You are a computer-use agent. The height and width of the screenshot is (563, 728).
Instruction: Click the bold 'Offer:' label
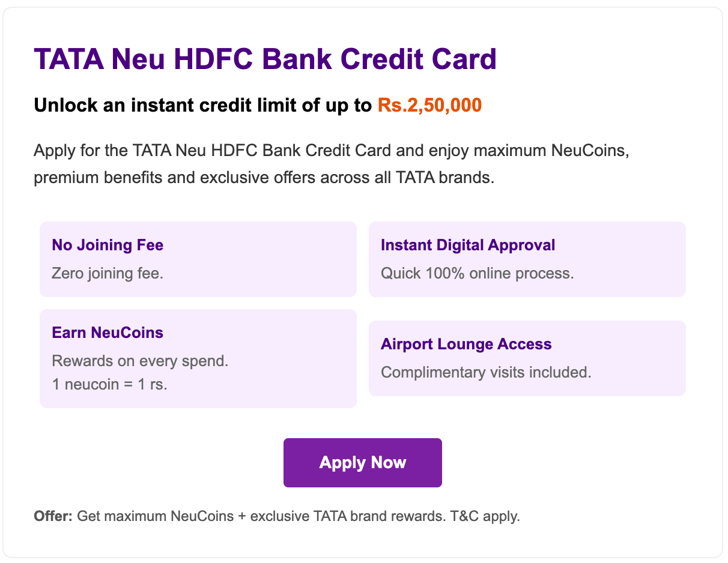[53, 516]
